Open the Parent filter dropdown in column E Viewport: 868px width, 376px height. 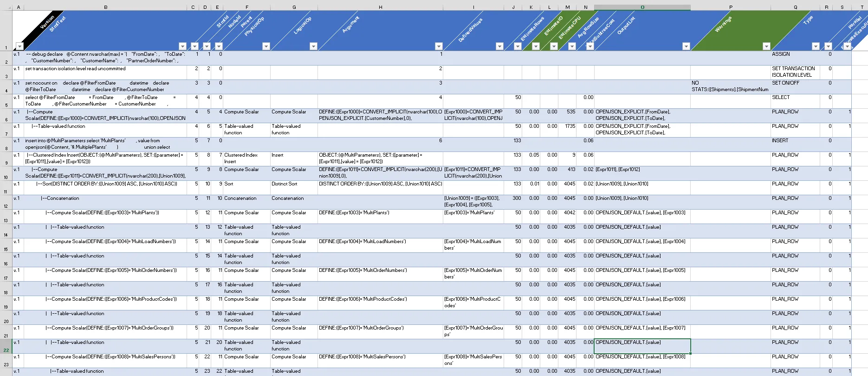[219, 46]
